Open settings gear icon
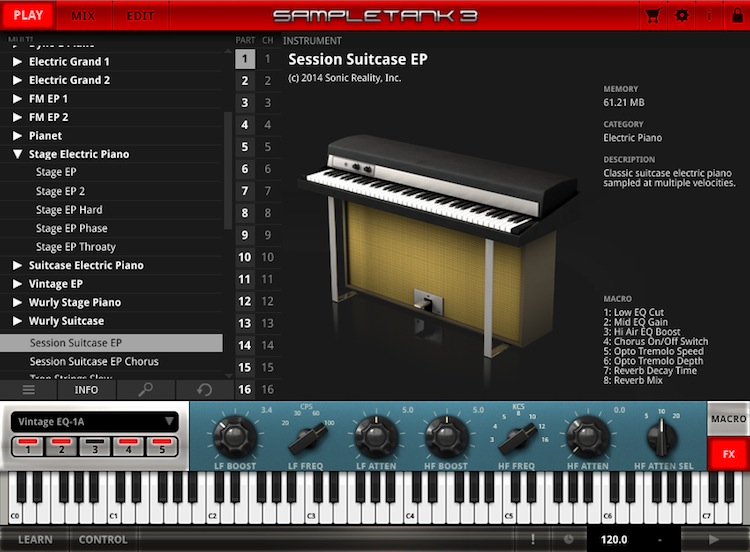 coord(682,15)
